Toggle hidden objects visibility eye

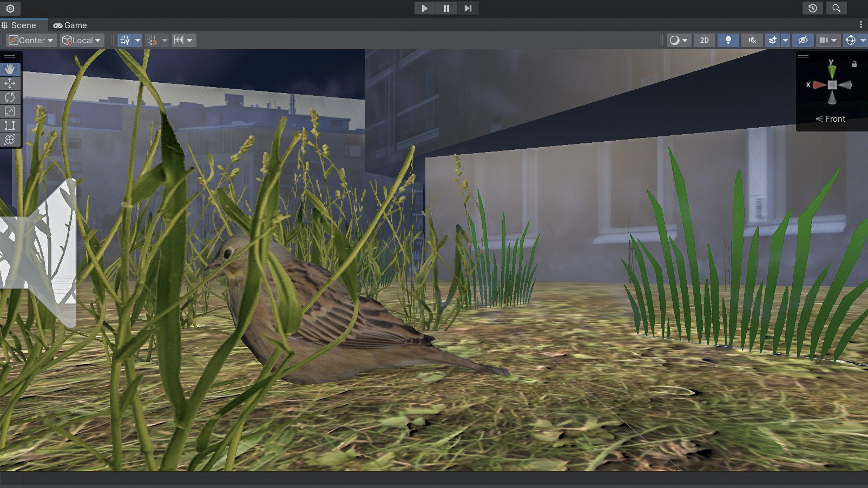[x=803, y=40]
